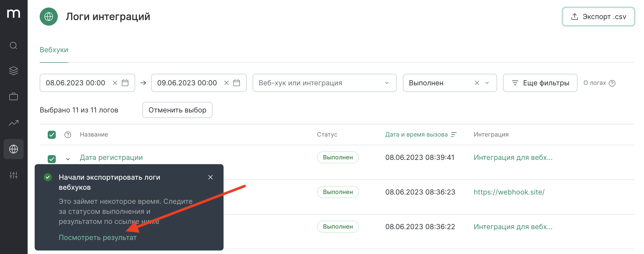
Task: Open the search sidebar icon
Action: (13, 45)
